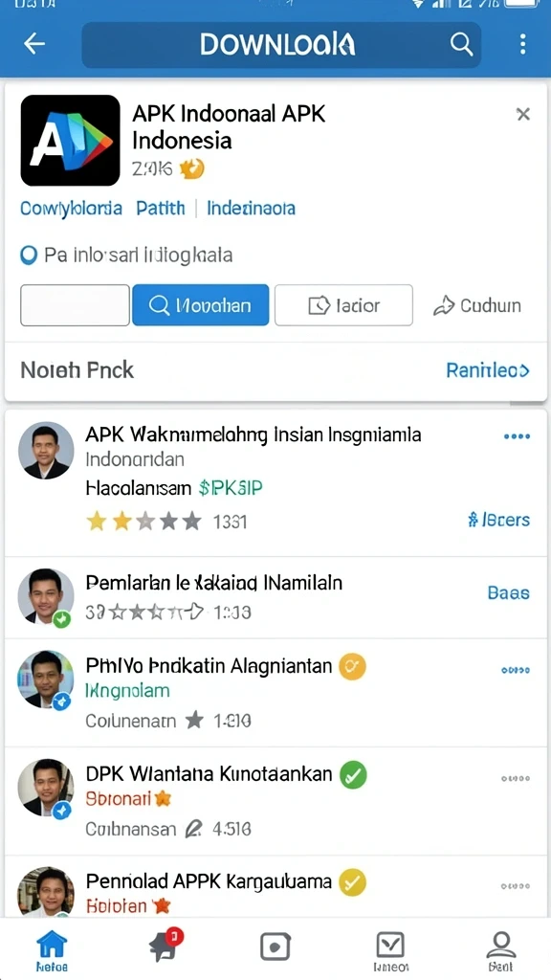Tap the back arrow in header
551x980 pixels.
33,44
